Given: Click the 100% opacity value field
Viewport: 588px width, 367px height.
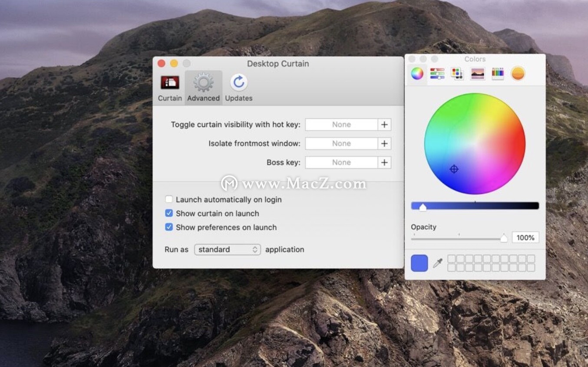Looking at the screenshot, I should [525, 237].
